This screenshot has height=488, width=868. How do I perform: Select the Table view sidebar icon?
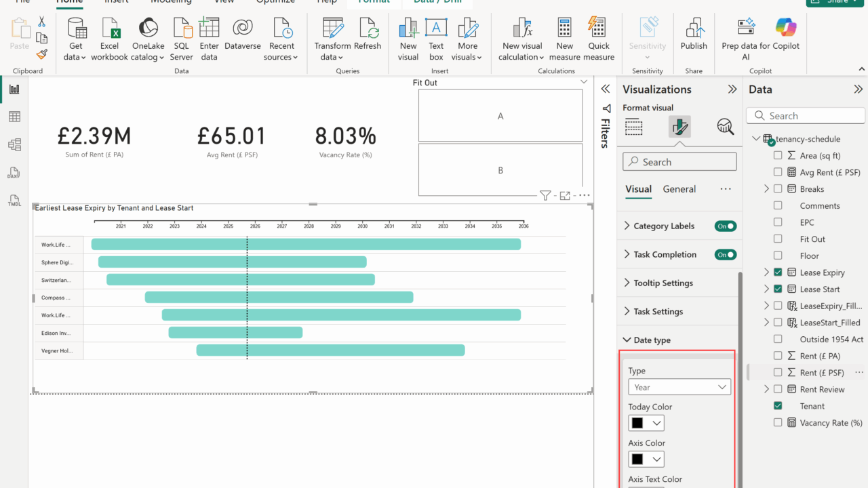pos(14,117)
